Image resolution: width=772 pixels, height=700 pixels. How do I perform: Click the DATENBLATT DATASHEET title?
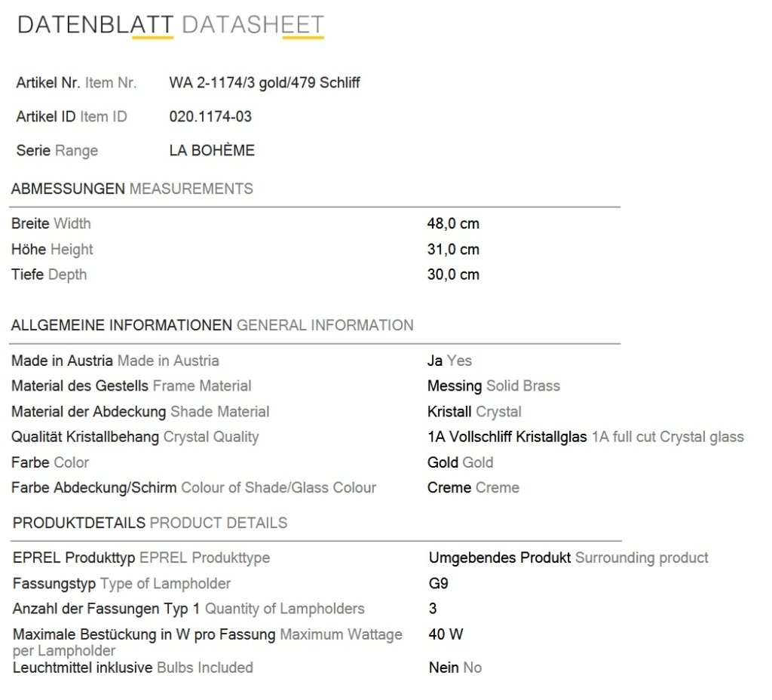pyautogui.click(x=171, y=25)
